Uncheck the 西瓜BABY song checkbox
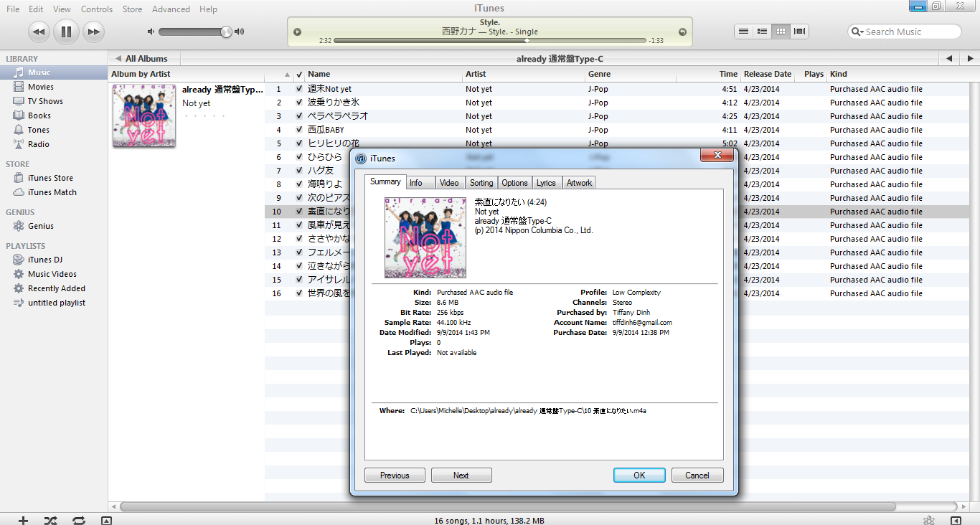This screenshot has width=980, height=525. click(x=299, y=130)
